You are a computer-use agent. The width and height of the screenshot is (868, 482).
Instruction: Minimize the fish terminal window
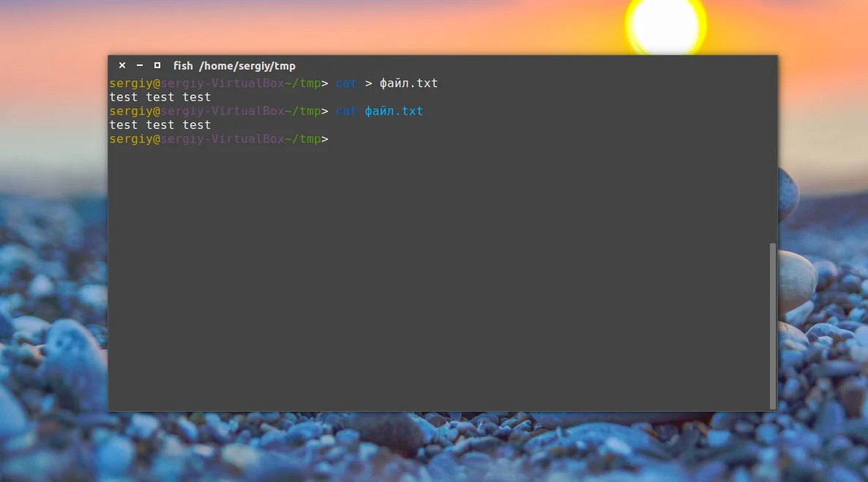pos(140,65)
